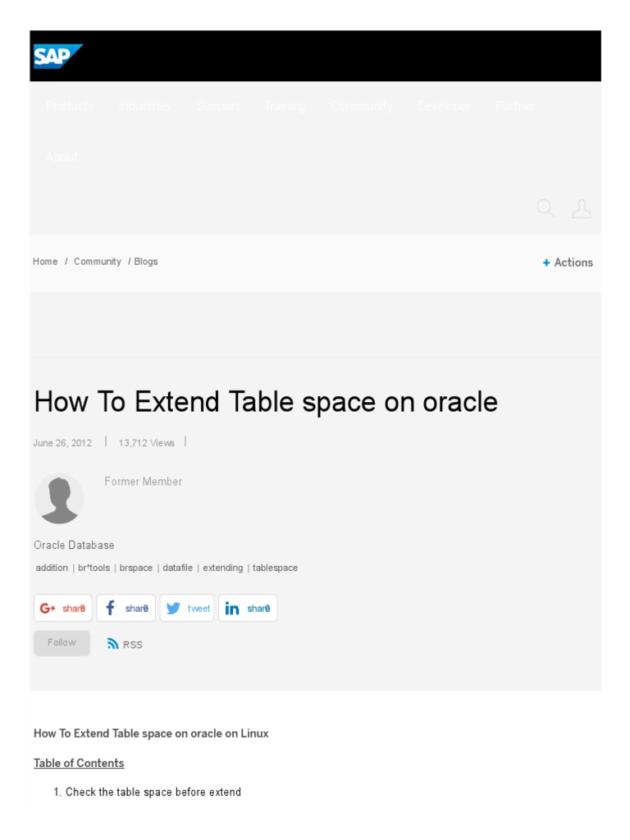Expand the Actions menu
This screenshot has width=630, height=840.
click(x=568, y=262)
